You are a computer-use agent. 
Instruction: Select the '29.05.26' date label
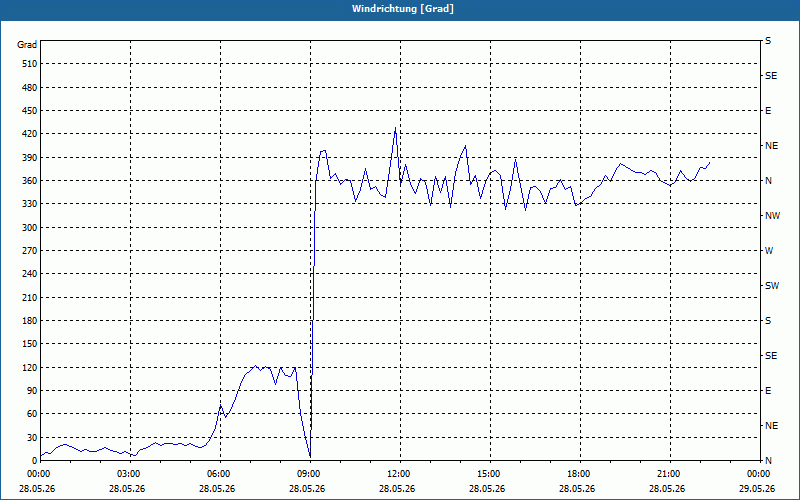point(756,489)
